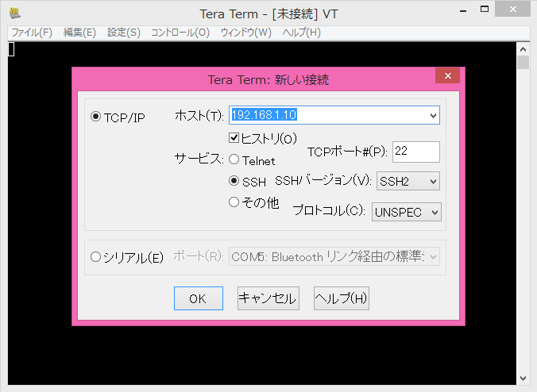
Task: Select the その他 service radio button
Action: point(234,202)
